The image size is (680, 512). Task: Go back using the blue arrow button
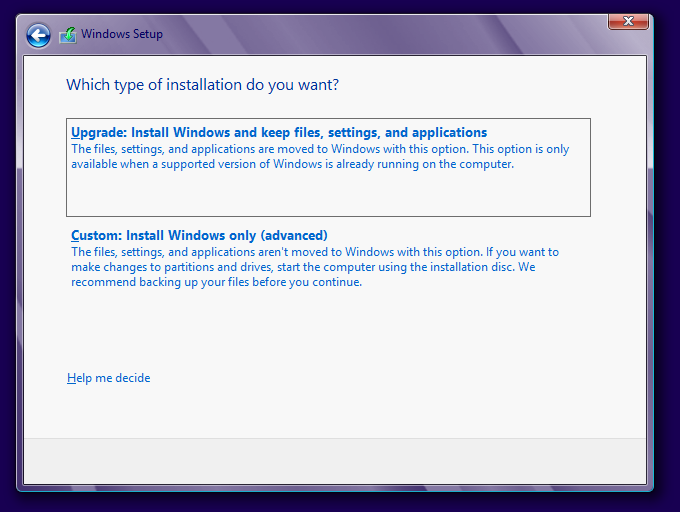click(38, 35)
